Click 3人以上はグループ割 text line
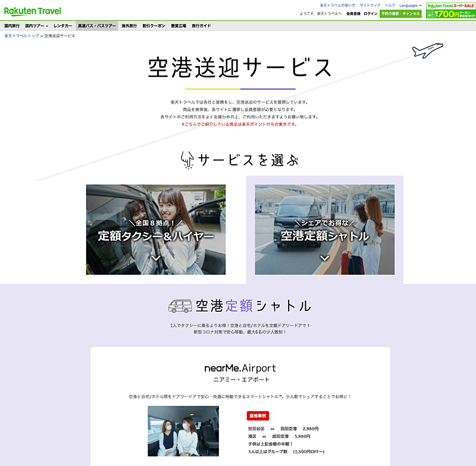Screen dimensions: 476x466 [286, 452]
